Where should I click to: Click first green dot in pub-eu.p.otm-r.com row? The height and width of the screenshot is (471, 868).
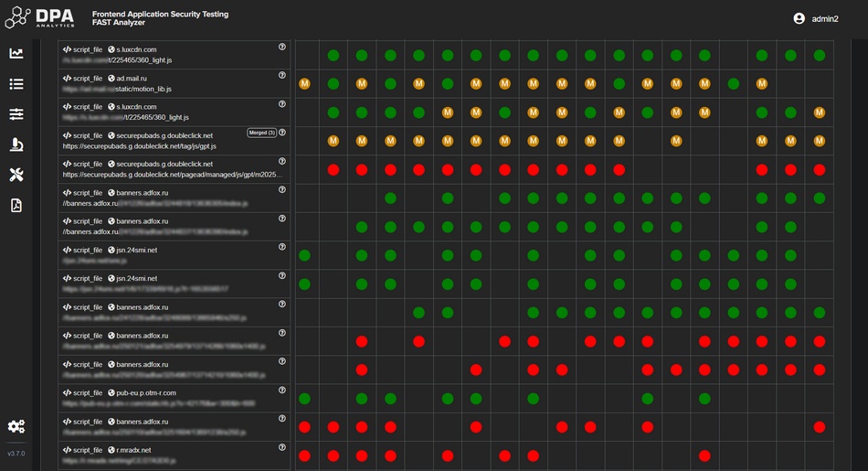click(x=305, y=399)
